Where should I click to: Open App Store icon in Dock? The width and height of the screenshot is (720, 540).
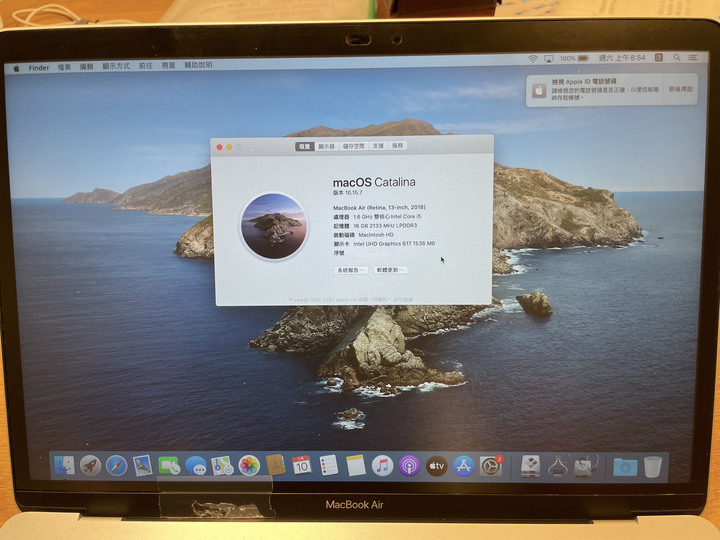tap(463, 466)
